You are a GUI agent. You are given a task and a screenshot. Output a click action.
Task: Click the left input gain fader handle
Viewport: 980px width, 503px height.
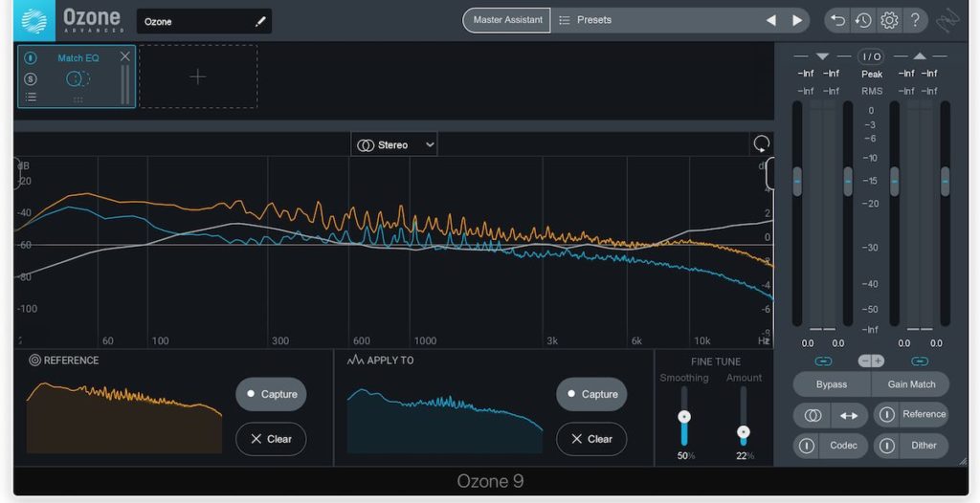(x=797, y=182)
